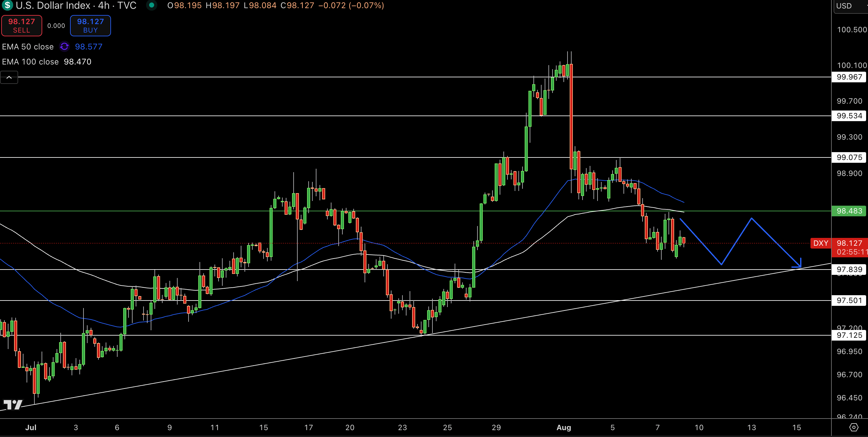Click the red 98.127 SELL button
Viewport: 868px width, 437px height.
[22, 26]
